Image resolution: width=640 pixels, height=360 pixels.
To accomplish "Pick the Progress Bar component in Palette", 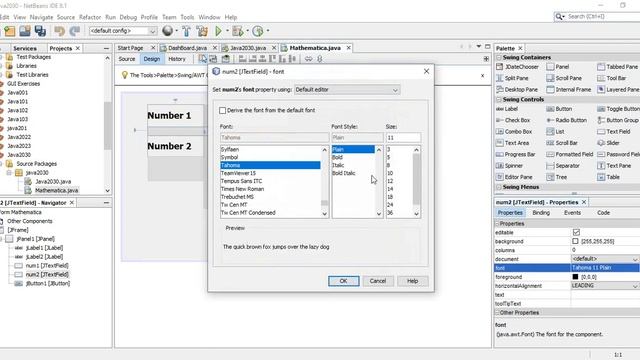I will (516, 154).
